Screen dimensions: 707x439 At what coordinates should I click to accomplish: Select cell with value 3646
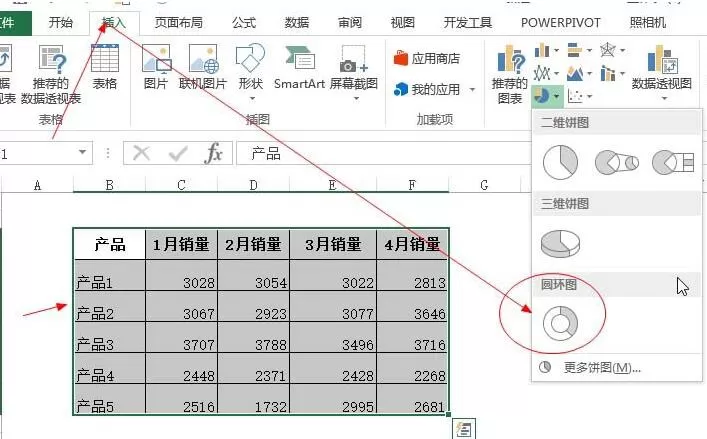point(412,306)
